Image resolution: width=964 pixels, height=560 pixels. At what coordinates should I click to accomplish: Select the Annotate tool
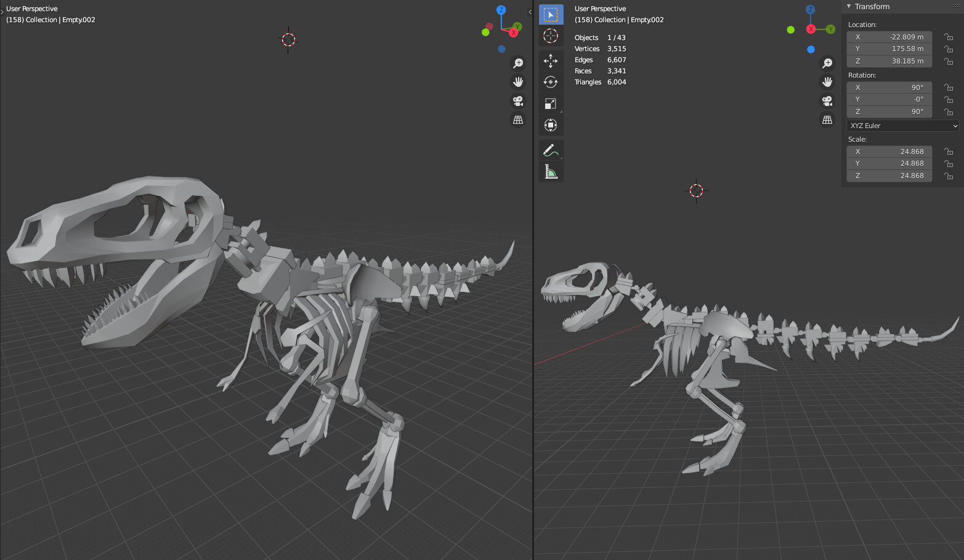551,150
